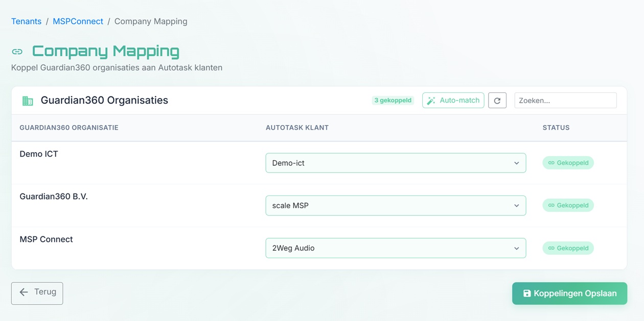644x321 pixels.
Task: Click the link icon in Demo ICT status badge
Action: click(551, 163)
